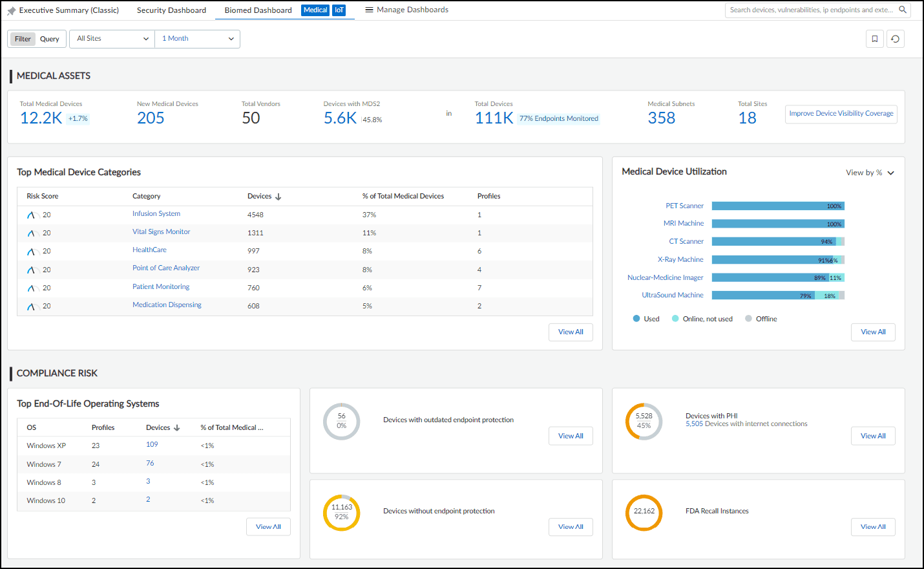Click the 5,528 Devices with PHI donut
924x569 pixels.
644,421
